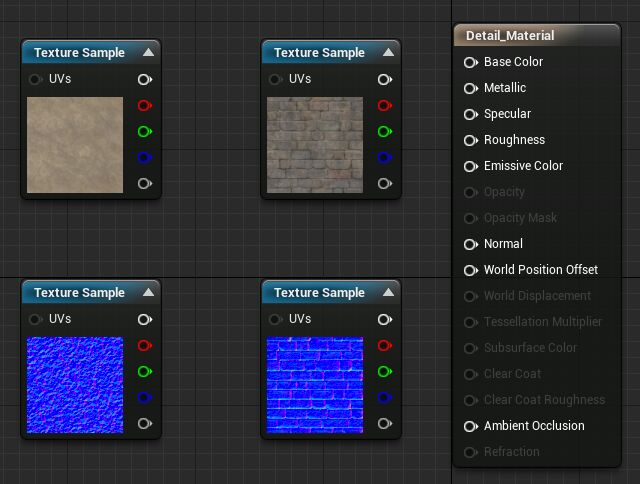640x484 pixels.
Task: Click UVs input pin on rough normal-map node
Action: click(35, 319)
